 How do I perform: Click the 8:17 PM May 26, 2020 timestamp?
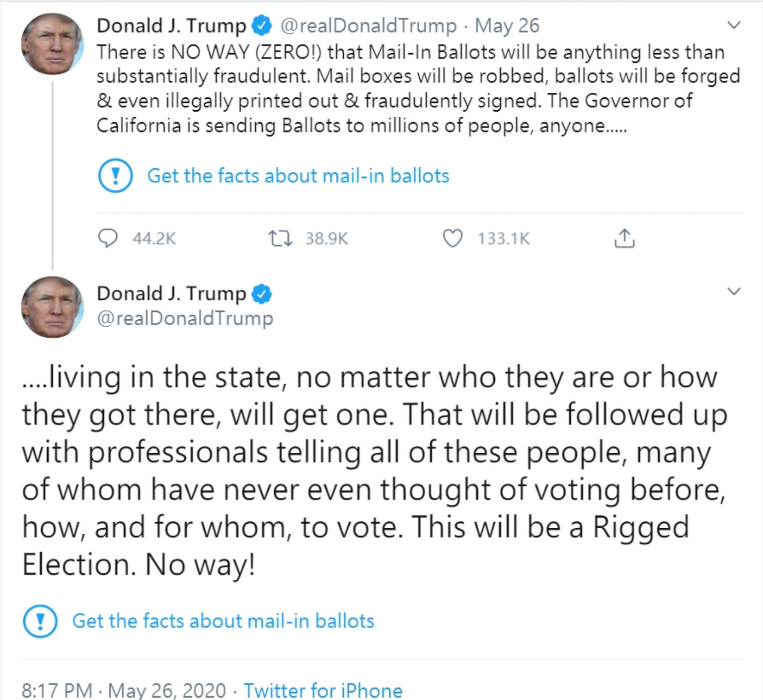124,690
